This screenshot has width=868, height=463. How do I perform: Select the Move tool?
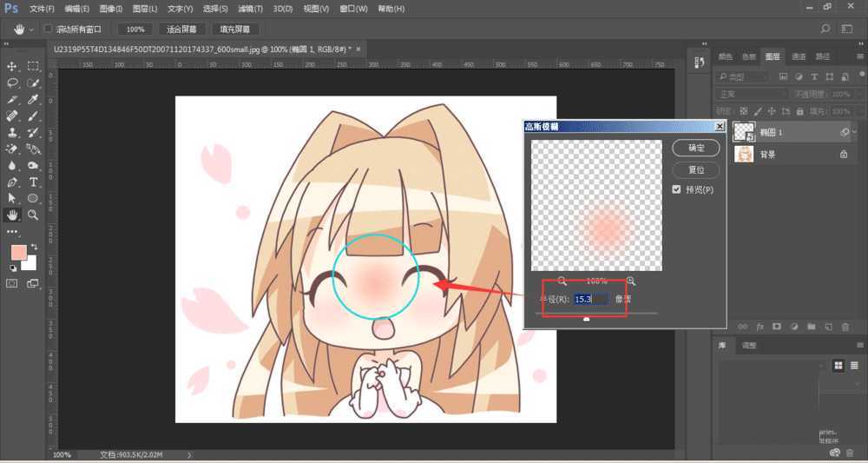tap(12, 66)
